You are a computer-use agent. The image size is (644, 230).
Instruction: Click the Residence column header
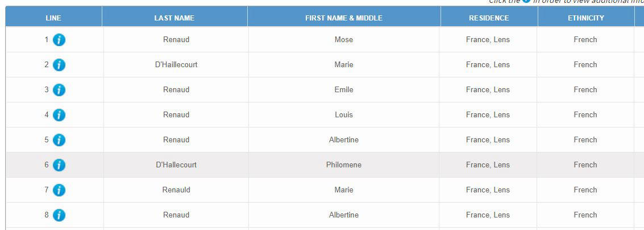tap(489, 18)
